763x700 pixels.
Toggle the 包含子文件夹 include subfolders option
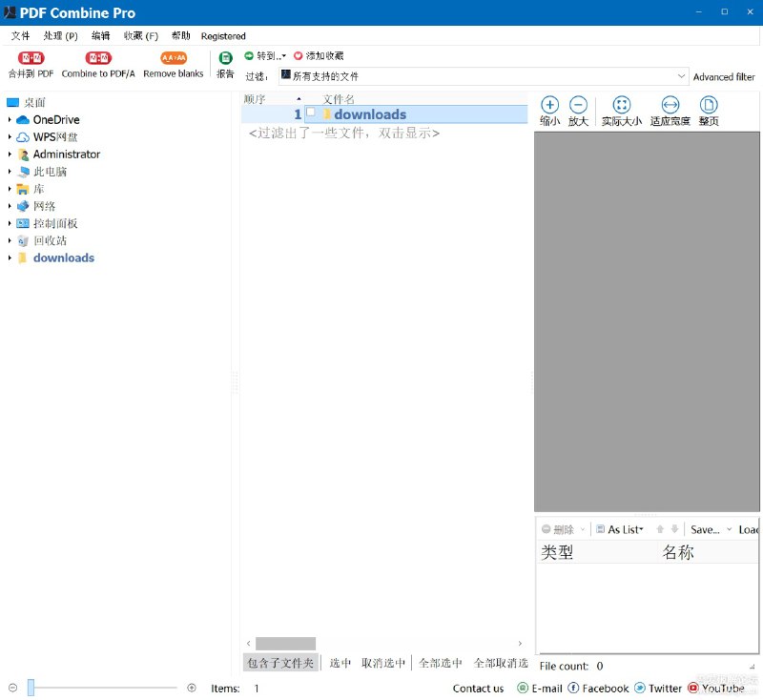pos(280,661)
